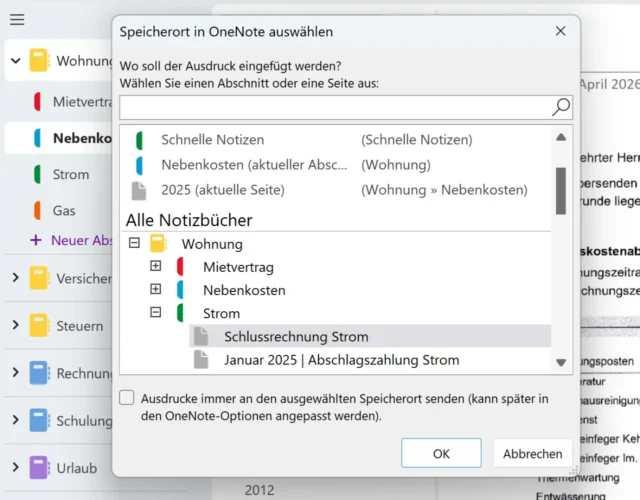
Task: Click the yellow Wohnung notebook icon in sidebar
Action: tap(39, 60)
